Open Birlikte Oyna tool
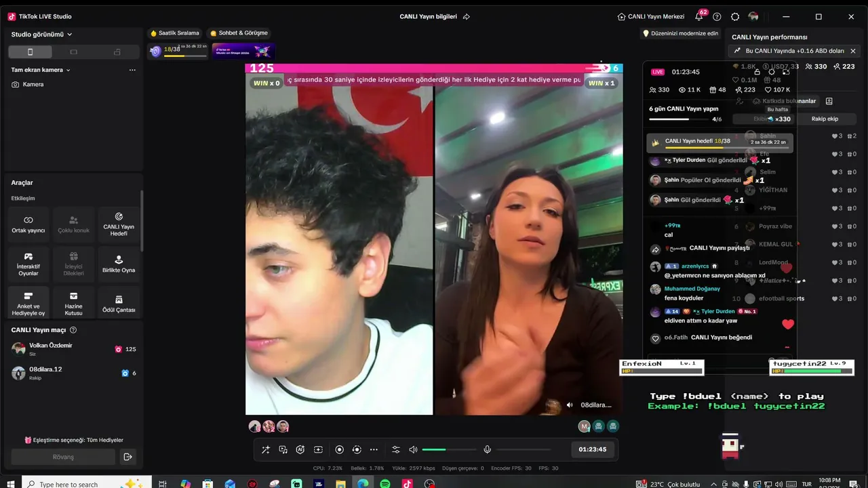Image resolution: width=868 pixels, height=488 pixels. [119, 264]
